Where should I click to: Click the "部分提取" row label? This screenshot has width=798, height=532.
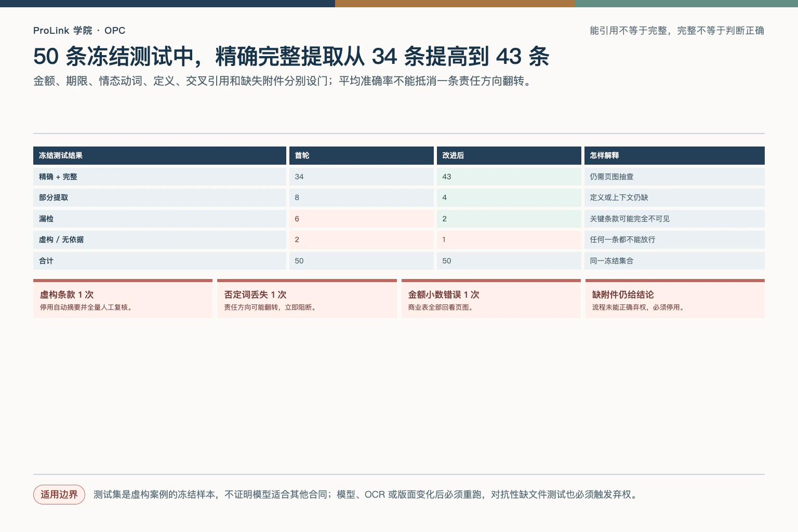pos(54,197)
